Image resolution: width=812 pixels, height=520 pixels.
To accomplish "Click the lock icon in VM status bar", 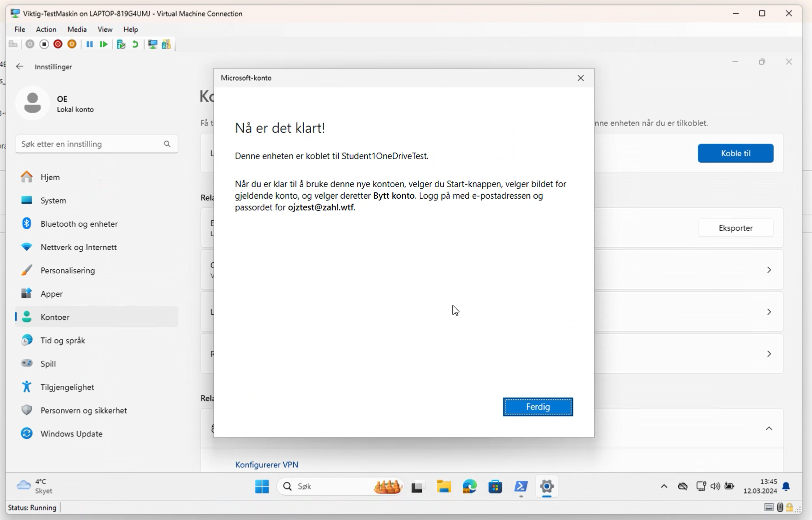I will tap(789, 507).
